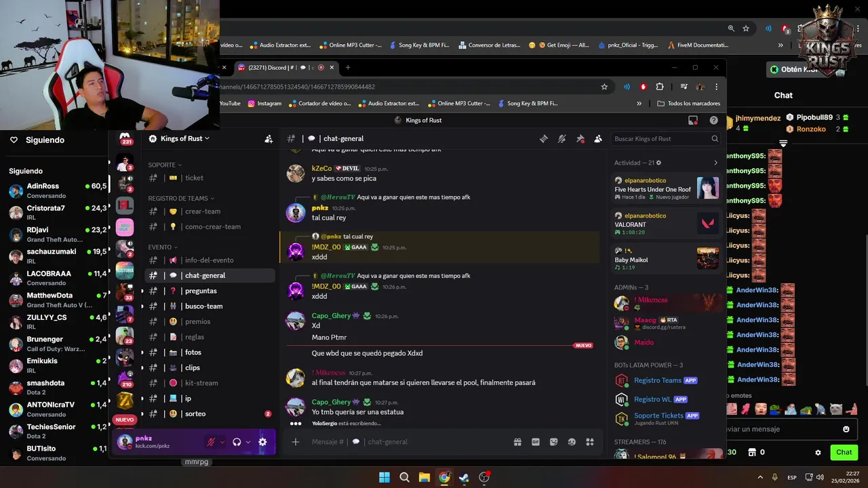Collapse the EVENTO channel category
Screen dimensions: 868x488
[163, 247]
